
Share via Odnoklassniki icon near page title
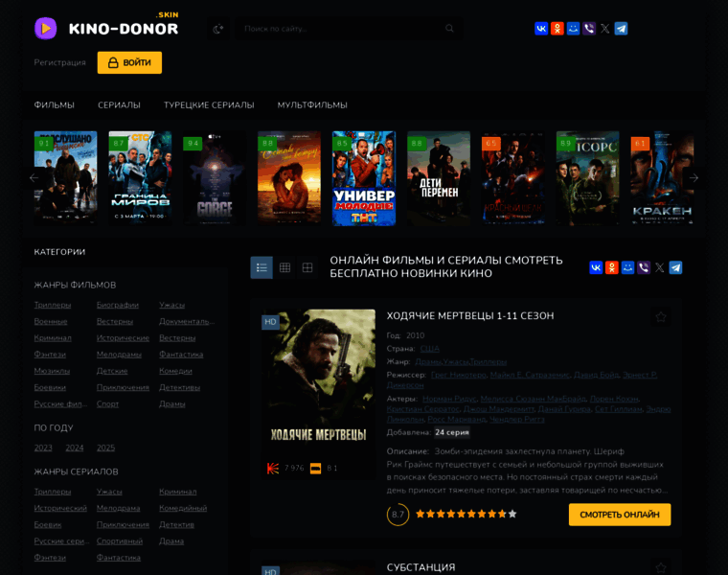coord(612,267)
